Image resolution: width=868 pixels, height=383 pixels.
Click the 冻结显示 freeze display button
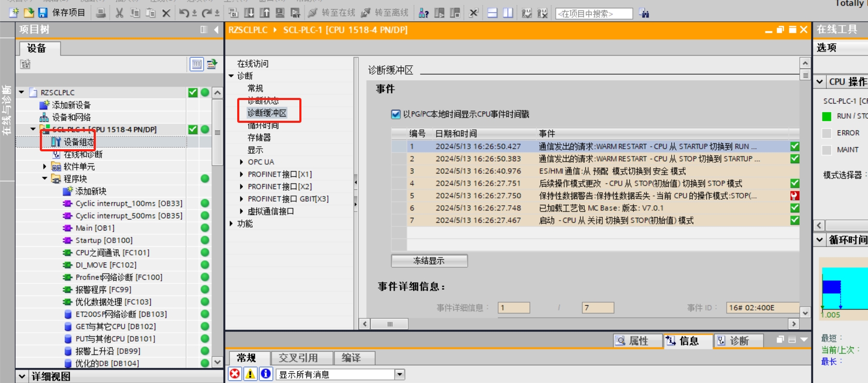click(429, 261)
